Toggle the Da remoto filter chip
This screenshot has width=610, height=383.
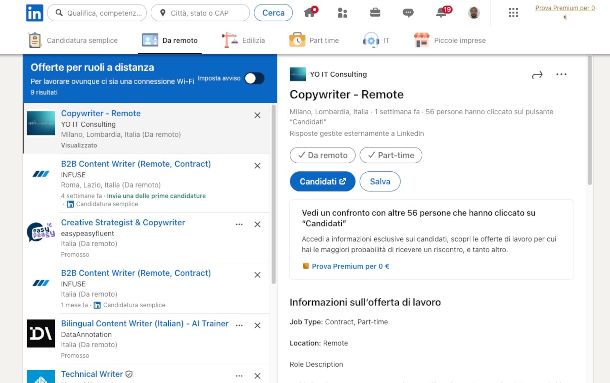(323, 155)
